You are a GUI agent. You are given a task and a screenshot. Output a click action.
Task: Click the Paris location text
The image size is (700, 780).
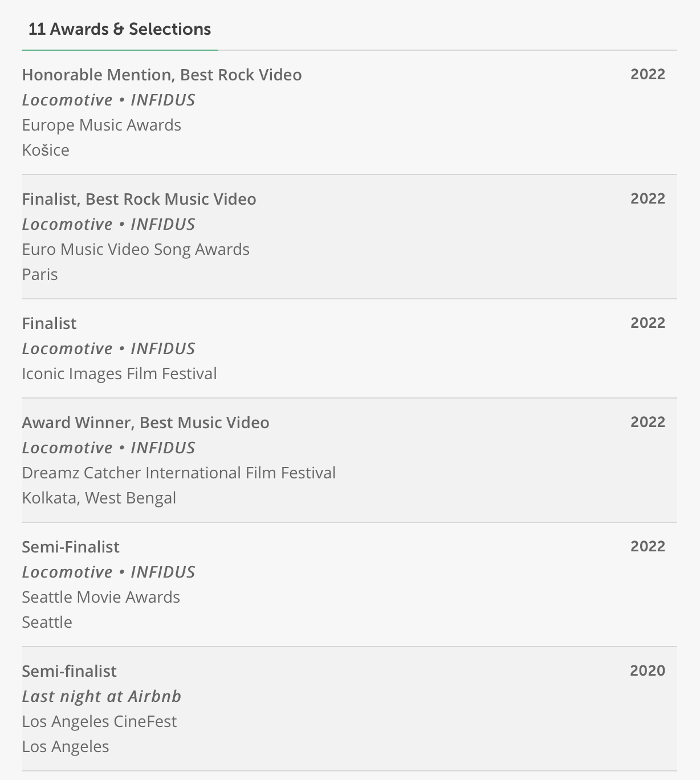pos(40,274)
